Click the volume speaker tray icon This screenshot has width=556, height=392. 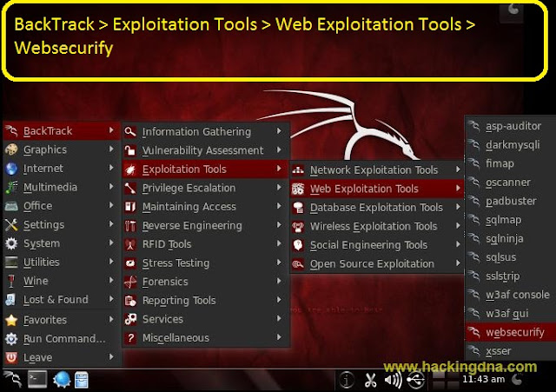point(393,381)
